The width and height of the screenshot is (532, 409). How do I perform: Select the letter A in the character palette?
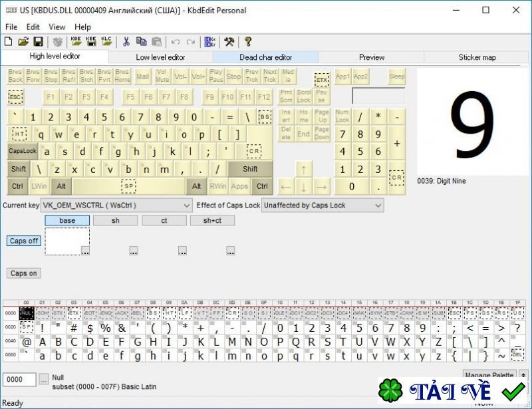pos(43,342)
